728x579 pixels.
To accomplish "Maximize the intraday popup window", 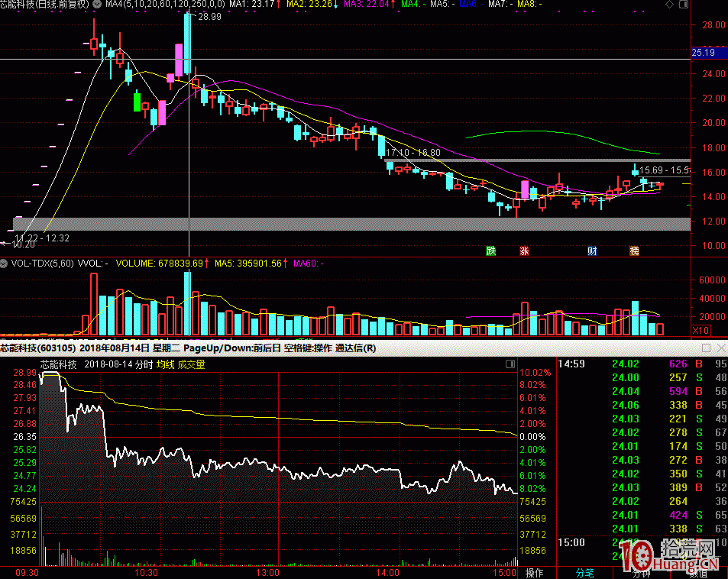I will (706, 348).
